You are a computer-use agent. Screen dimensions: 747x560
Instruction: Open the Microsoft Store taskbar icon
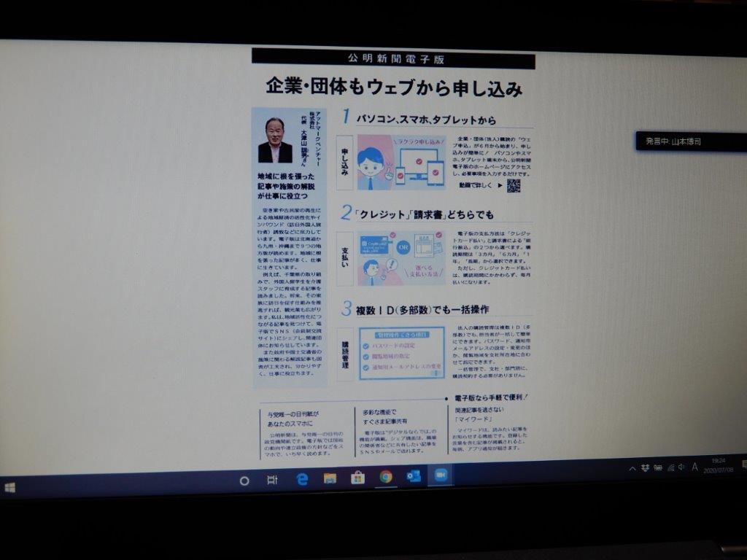click(357, 477)
